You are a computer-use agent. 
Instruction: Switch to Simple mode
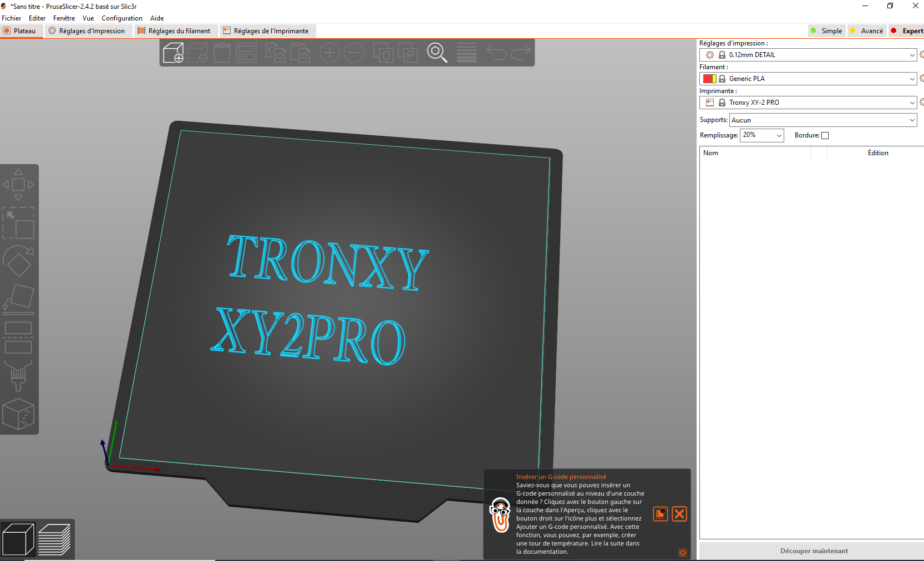826,31
